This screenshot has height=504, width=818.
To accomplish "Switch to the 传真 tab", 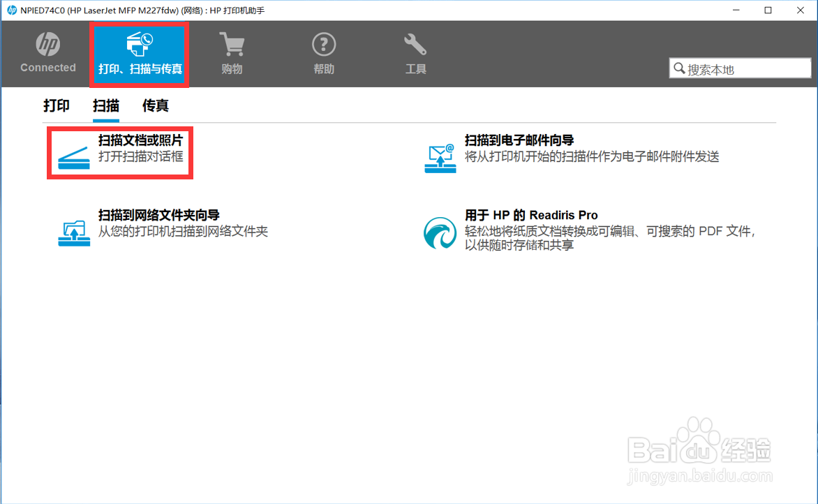I will coord(155,105).
